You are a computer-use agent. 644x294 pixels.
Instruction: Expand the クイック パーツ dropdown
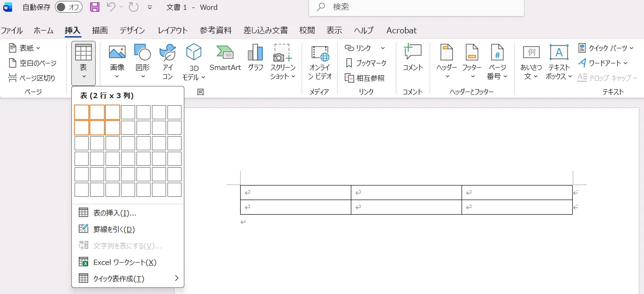tap(606, 48)
